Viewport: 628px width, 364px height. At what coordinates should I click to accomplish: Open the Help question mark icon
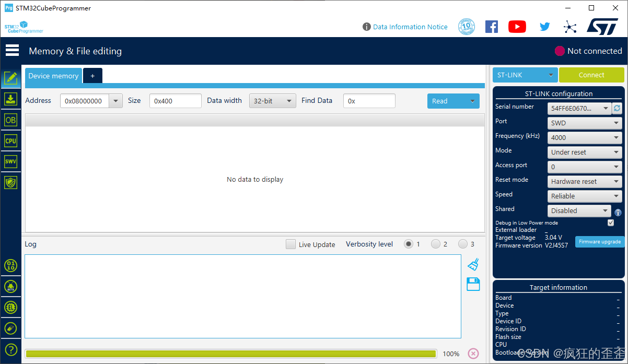[10, 349]
